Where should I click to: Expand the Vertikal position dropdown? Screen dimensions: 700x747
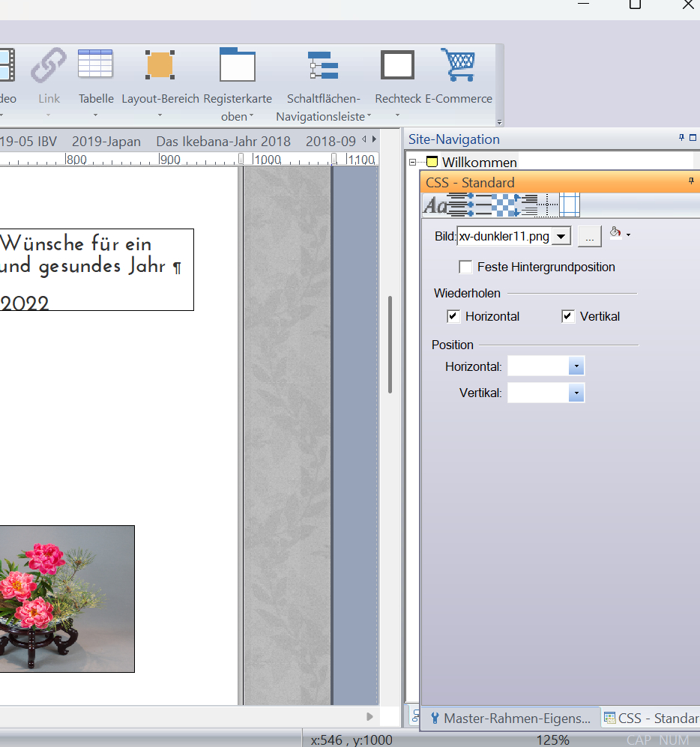[576, 393]
